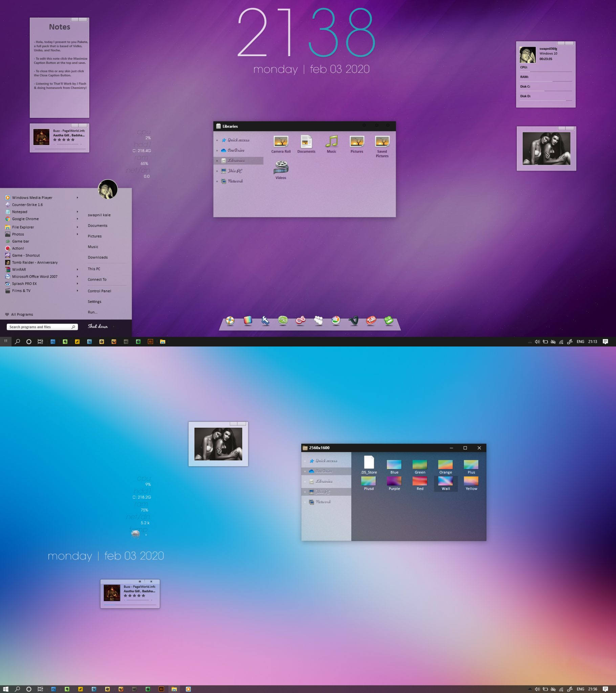Image resolution: width=616 pixels, height=693 pixels.
Task: Launch the Picasa icon in the dock
Action: pos(336,320)
